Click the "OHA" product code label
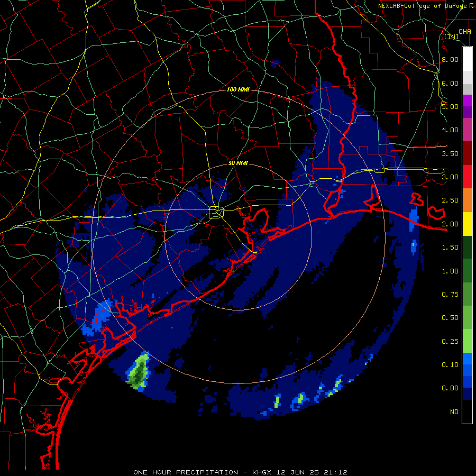This screenshot has height=476, width=476. pyautogui.click(x=465, y=32)
